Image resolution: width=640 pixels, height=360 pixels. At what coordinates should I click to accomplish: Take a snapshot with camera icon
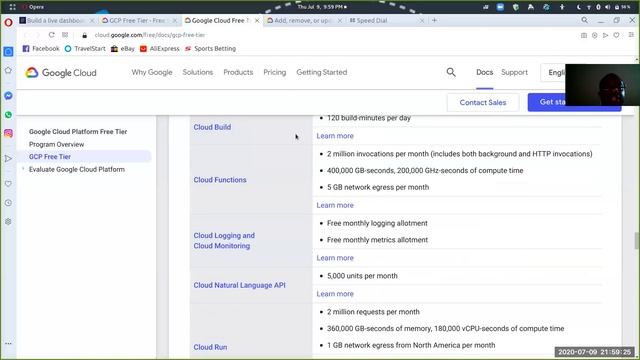point(584,36)
